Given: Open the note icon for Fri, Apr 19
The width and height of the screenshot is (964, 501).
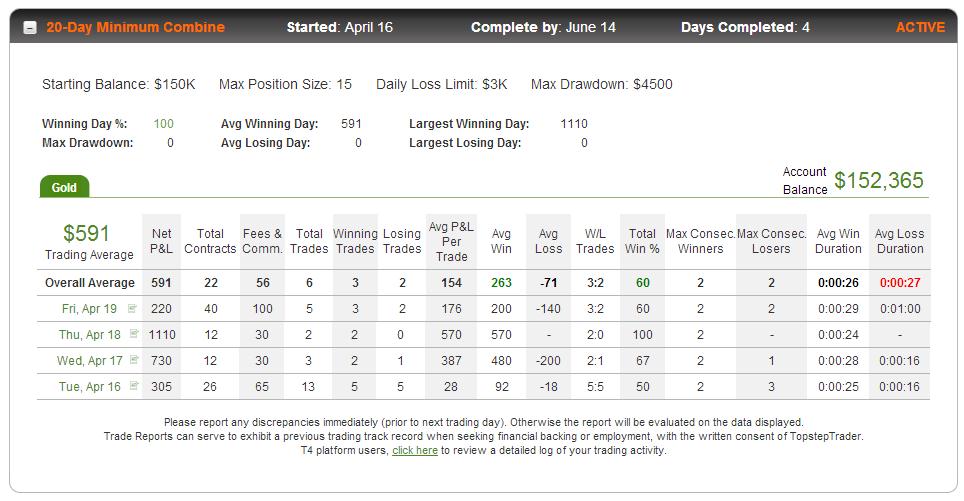Looking at the screenshot, I should (x=132, y=308).
